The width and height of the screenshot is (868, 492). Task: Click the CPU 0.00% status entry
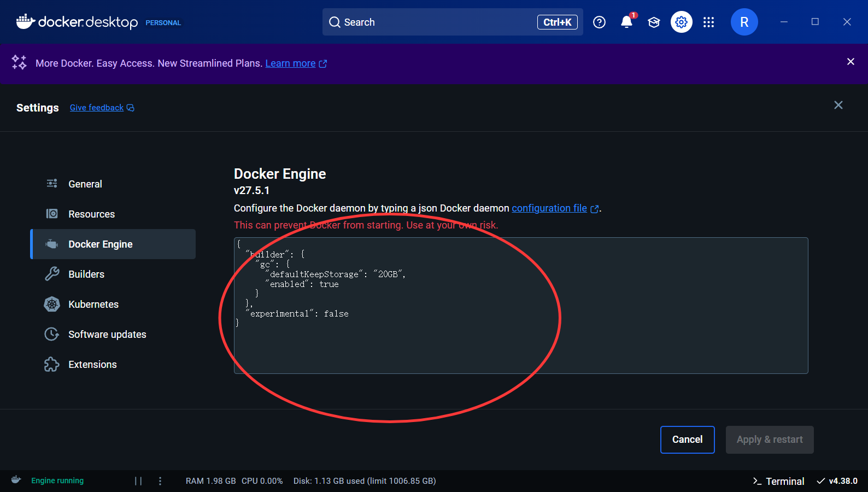pos(262,481)
